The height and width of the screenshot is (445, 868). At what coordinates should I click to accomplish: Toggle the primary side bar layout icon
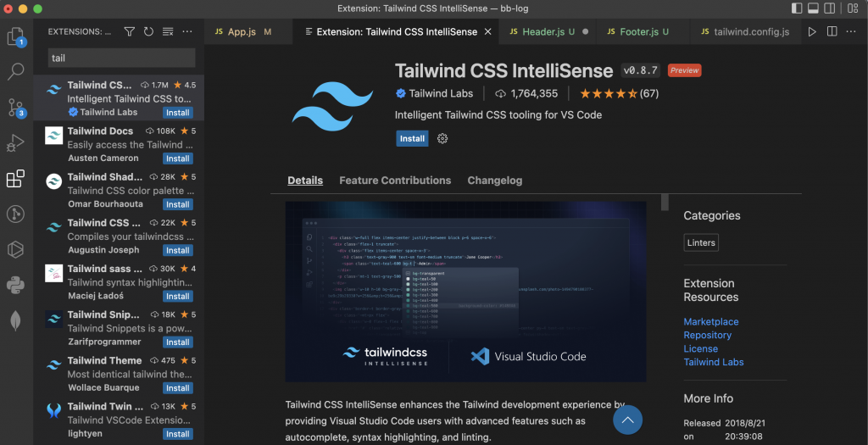tap(797, 8)
